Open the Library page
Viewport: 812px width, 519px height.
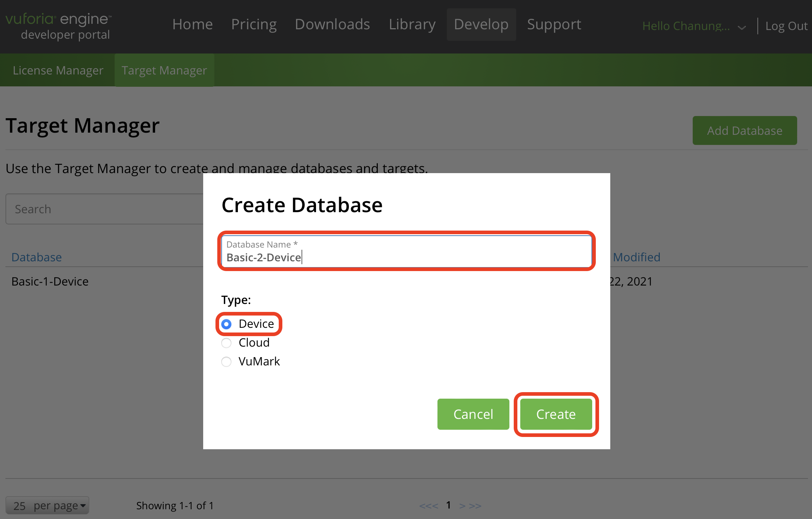(412, 24)
